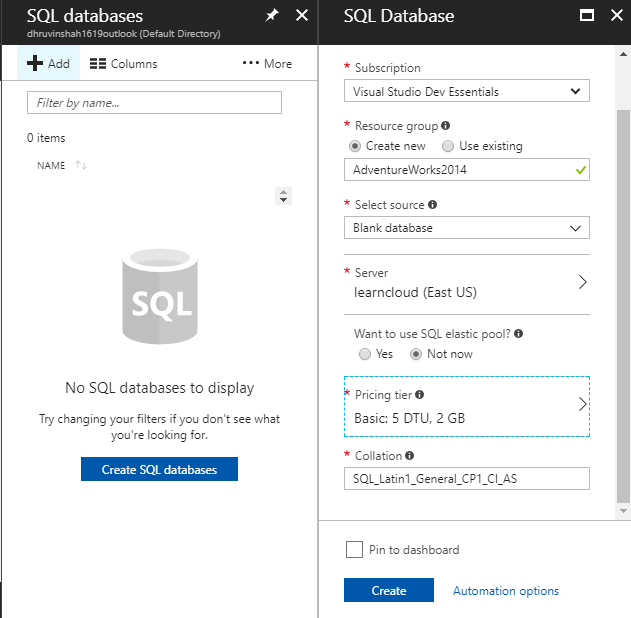Expand the Select source dropdown
The width and height of the screenshot is (631, 618).
tap(466, 228)
